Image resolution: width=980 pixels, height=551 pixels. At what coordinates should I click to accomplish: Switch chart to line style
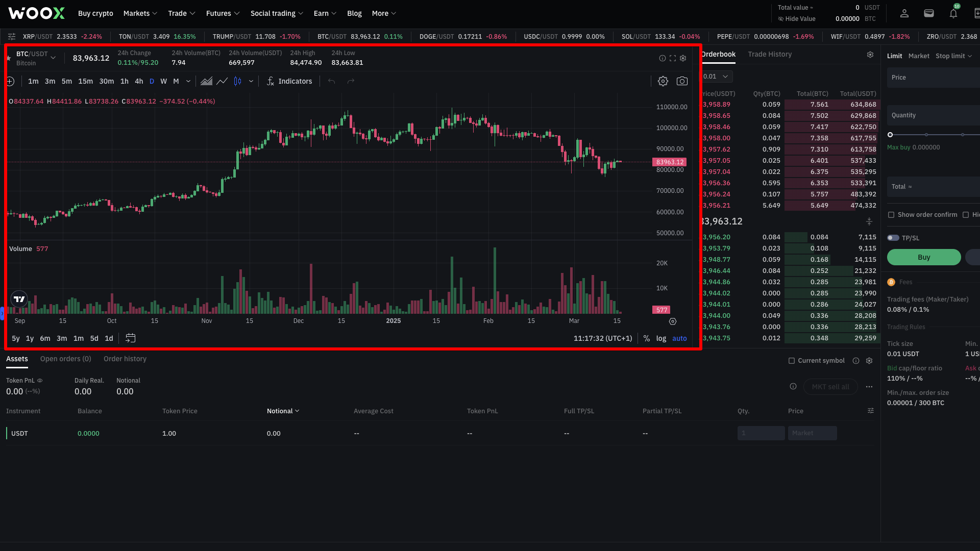[222, 81]
